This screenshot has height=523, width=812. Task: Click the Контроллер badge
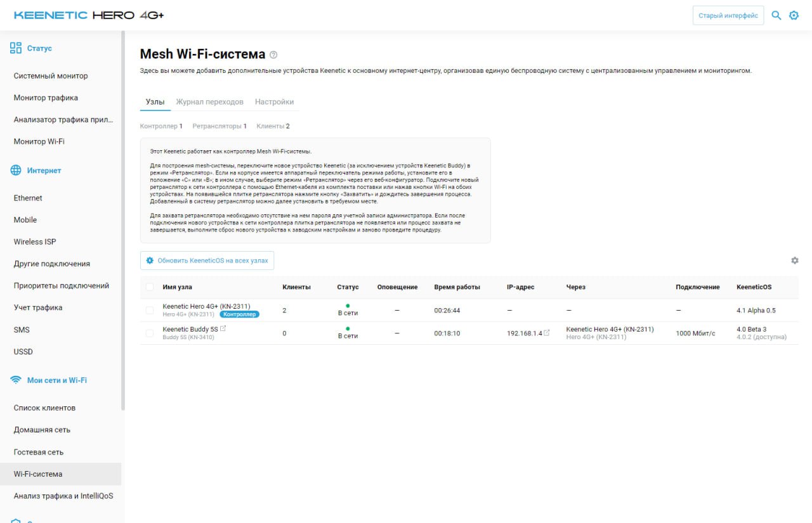239,314
